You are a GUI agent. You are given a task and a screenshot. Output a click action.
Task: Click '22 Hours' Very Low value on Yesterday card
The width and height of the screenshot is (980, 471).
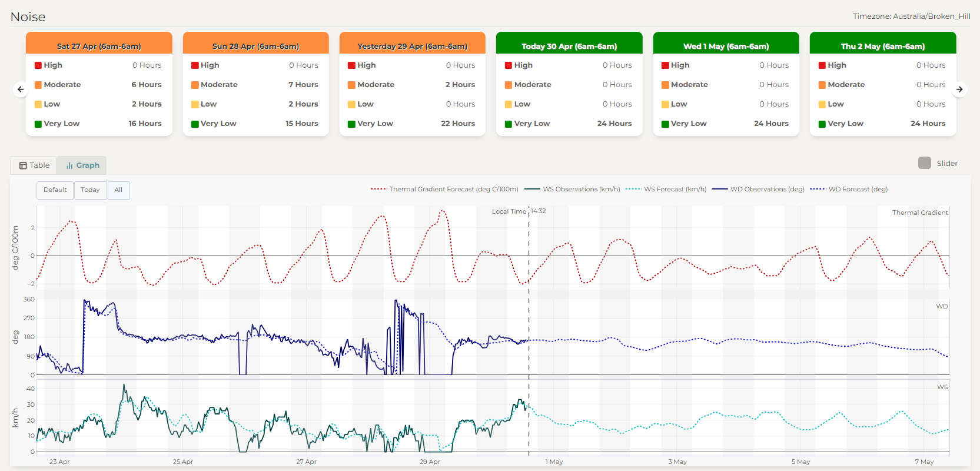point(458,124)
